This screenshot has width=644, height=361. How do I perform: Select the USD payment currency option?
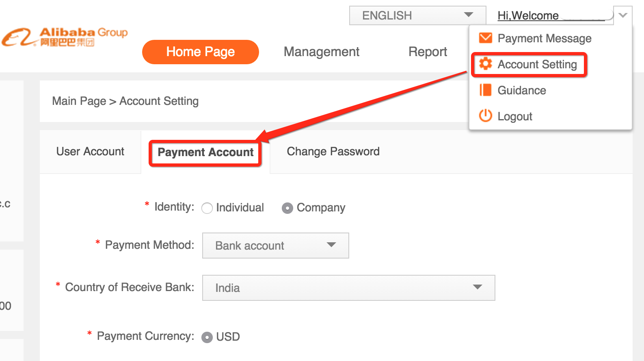pyautogui.click(x=207, y=337)
